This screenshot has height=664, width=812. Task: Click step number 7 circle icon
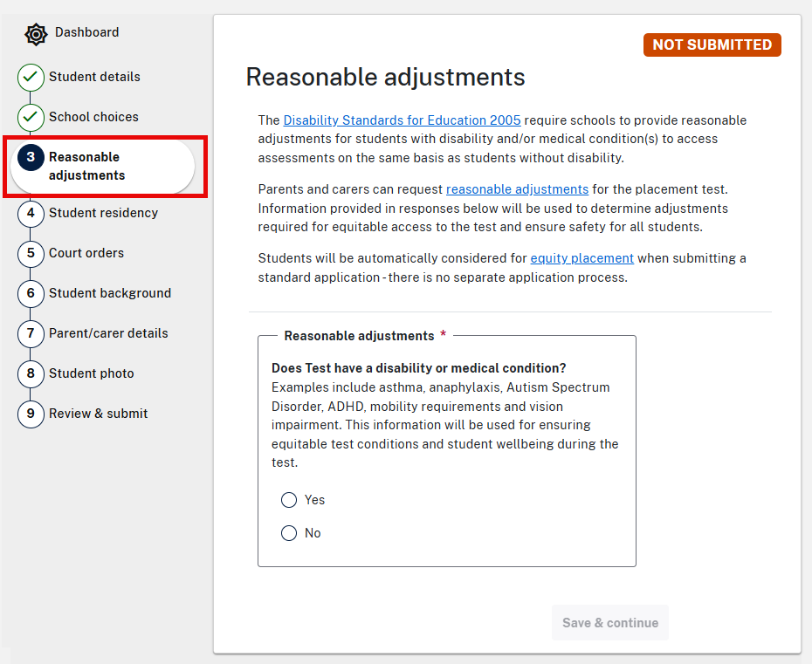click(31, 334)
